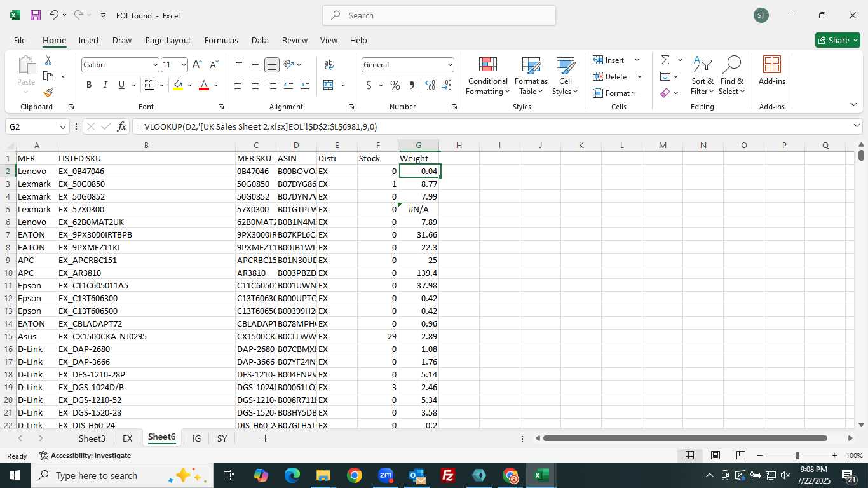
Task: Open File Explorer from the taskbar
Action: (x=323, y=475)
